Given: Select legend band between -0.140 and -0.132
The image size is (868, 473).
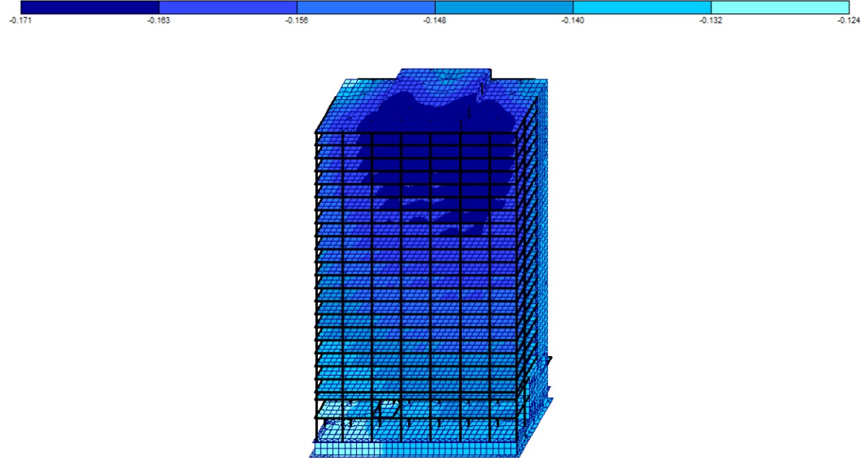Looking at the screenshot, I should coord(642,7).
